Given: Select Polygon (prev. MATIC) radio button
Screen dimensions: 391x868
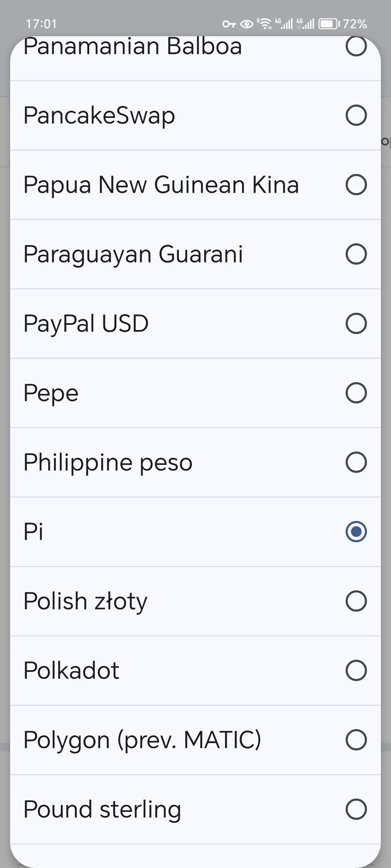Looking at the screenshot, I should pyautogui.click(x=356, y=740).
